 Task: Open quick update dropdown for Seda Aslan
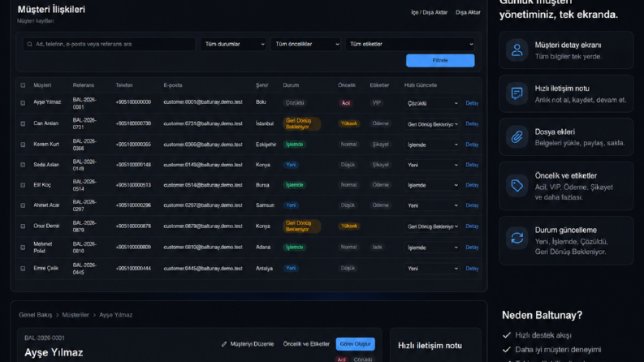pos(432,165)
